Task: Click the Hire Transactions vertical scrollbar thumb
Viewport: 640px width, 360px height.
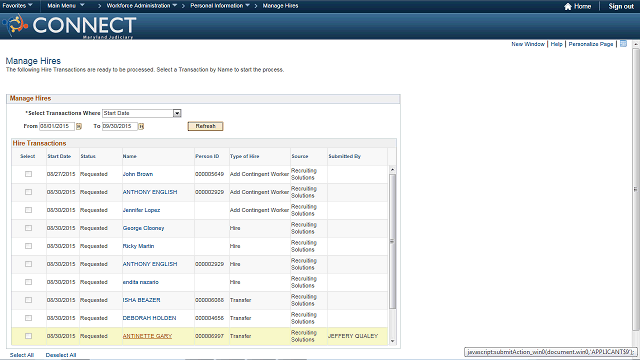Action: coord(392,241)
